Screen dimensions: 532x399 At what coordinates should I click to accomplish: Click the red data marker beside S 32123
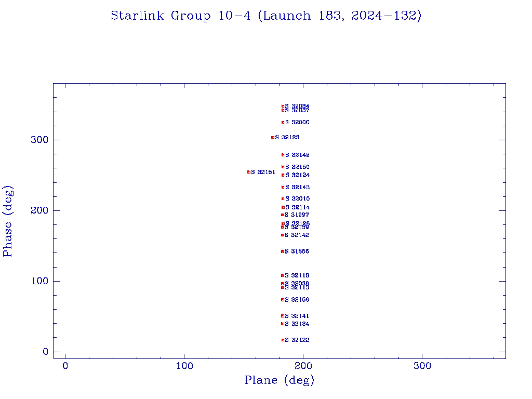click(272, 137)
